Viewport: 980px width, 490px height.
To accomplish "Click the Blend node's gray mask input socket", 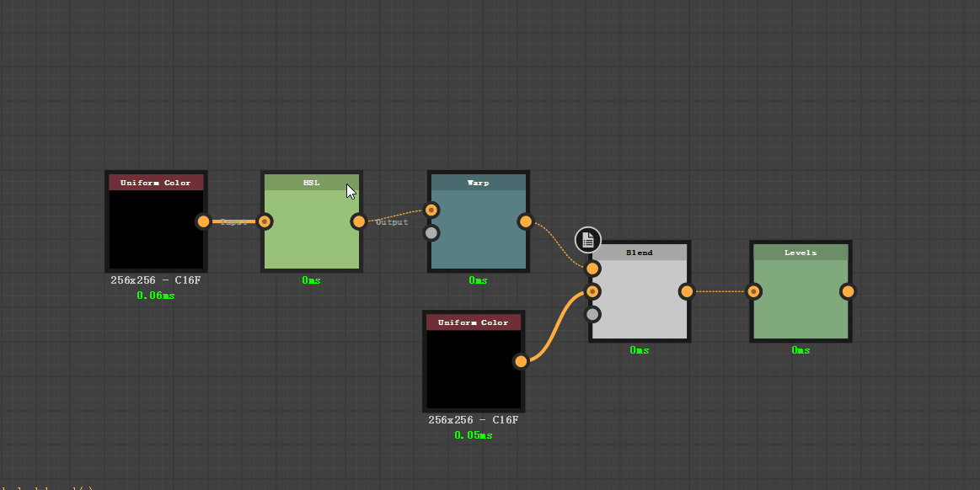I will (593, 313).
